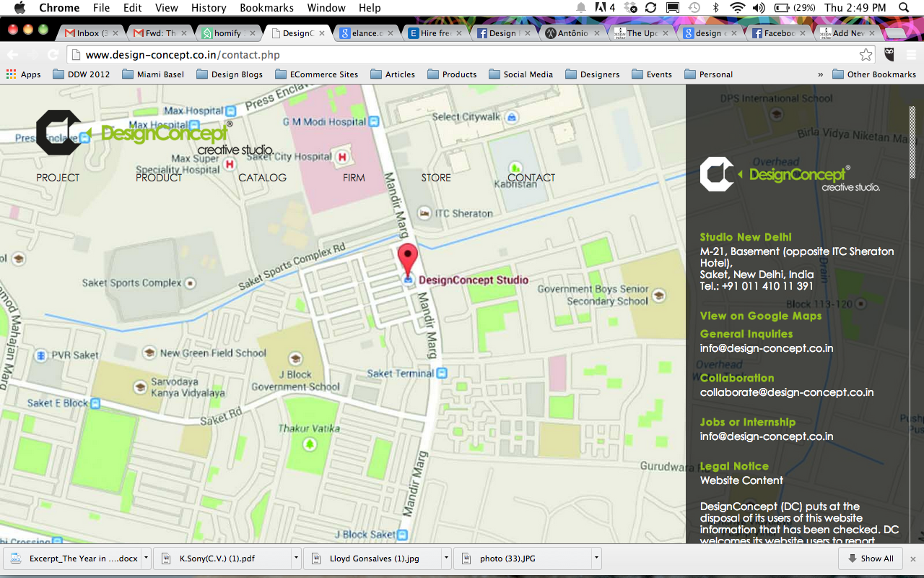
Task: Open the DDW 2012 bookmarks folder
Action: 80,74
